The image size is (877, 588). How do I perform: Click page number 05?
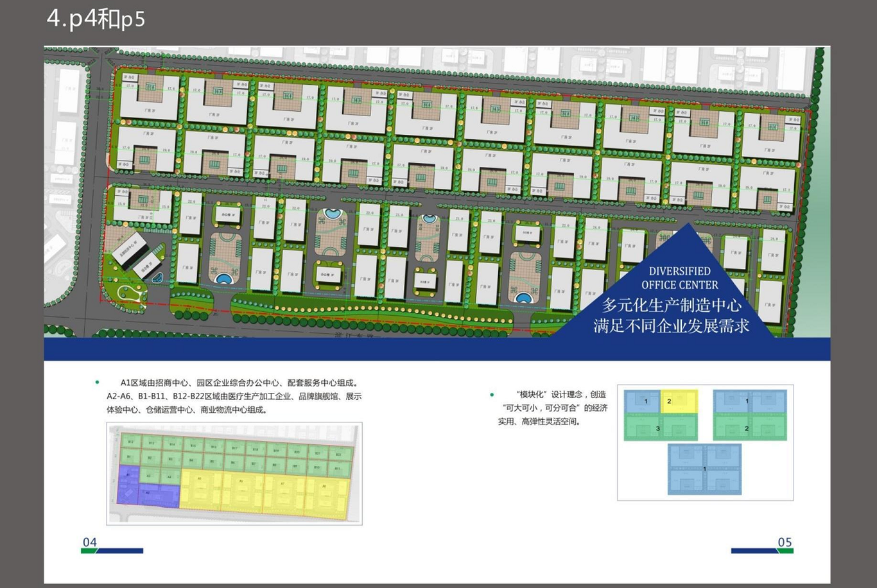point(785,542)
